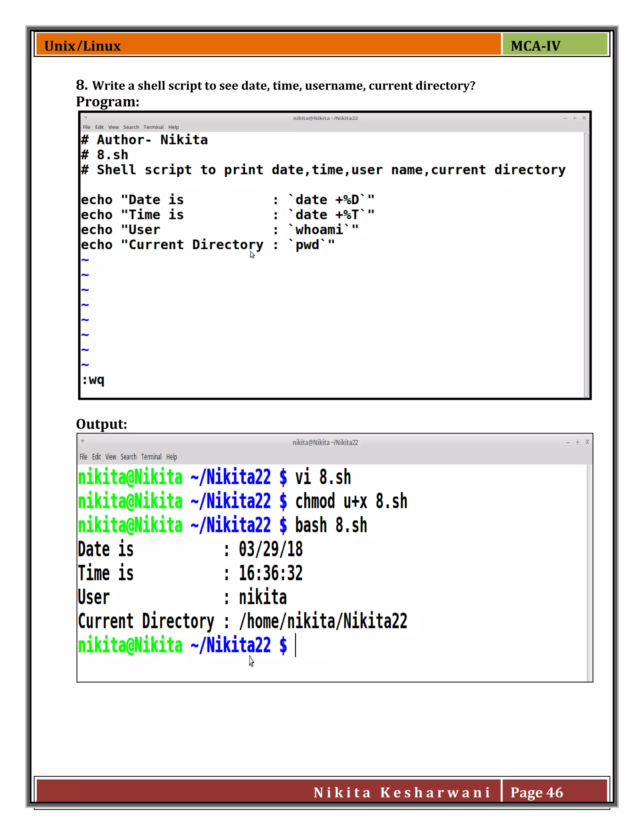Image resolution: width=644 pixels, height=833 pixels.
Task: Click the 'Program:' heading
Action: [108, 102]
